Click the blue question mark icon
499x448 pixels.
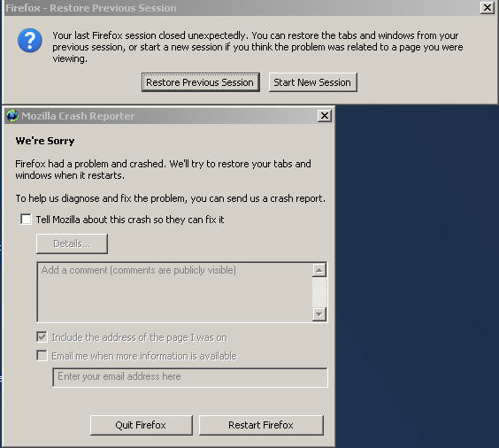29,41
